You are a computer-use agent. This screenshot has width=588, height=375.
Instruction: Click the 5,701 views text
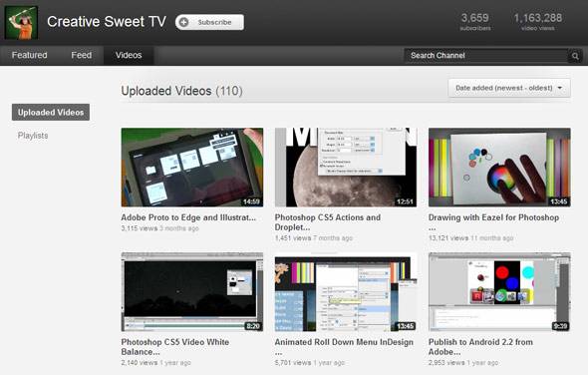click(293, 363)
